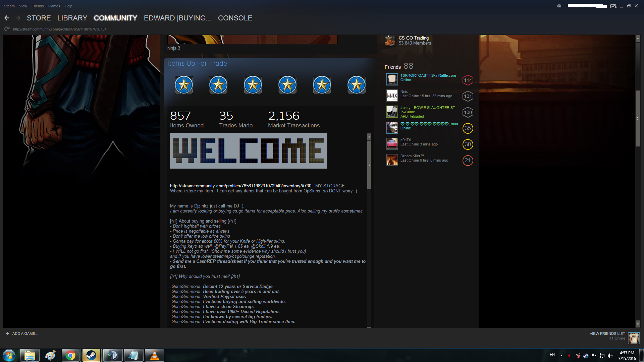Open Nnix friend avatar
Screen dimensions: 644x362
coord(392,96)
